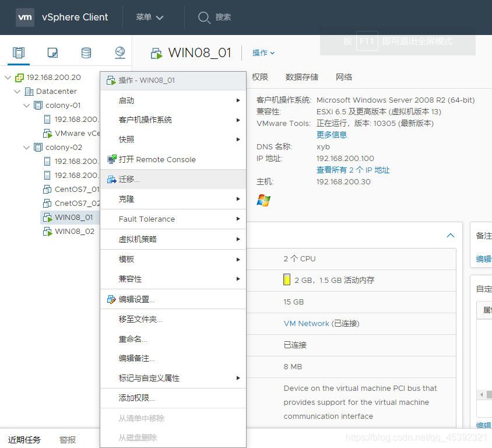Switch to the 网络 tab
492x448 pixels.
(344, 77)
